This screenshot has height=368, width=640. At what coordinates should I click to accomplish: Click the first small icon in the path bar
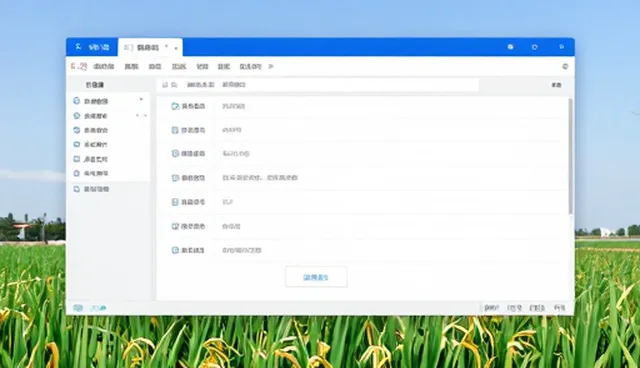pos(165,85)
